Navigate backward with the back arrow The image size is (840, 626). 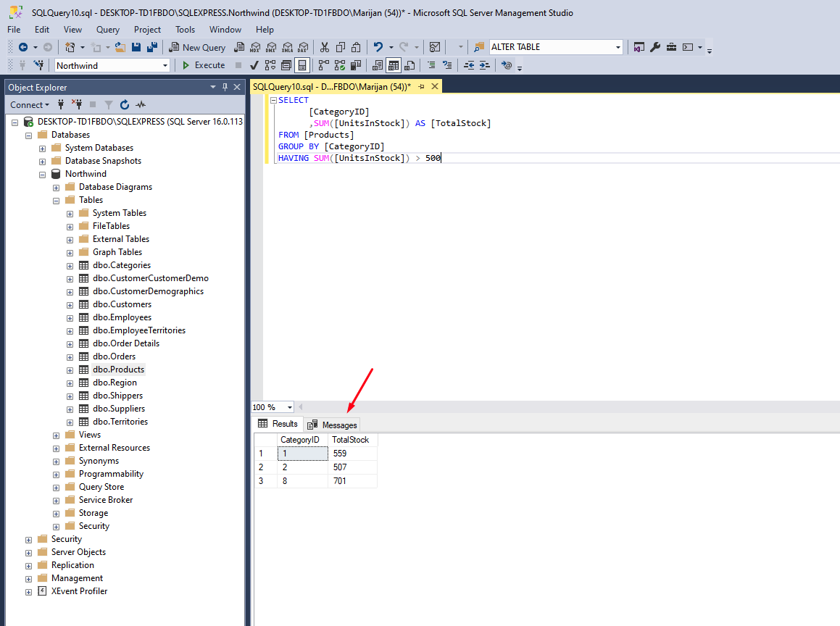(23, 47)
